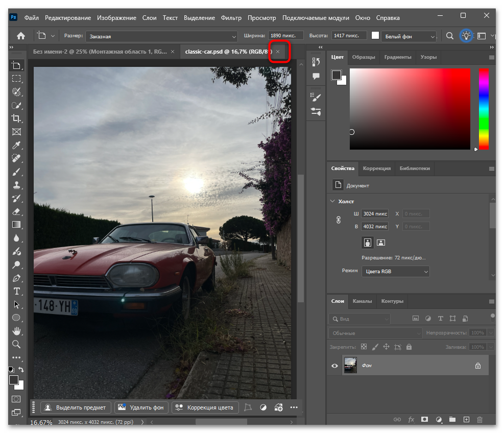The height and width of the screenshot is (433, 504).
Task: Click the Выделить предмет button
Action: click(x=75, y=407)
